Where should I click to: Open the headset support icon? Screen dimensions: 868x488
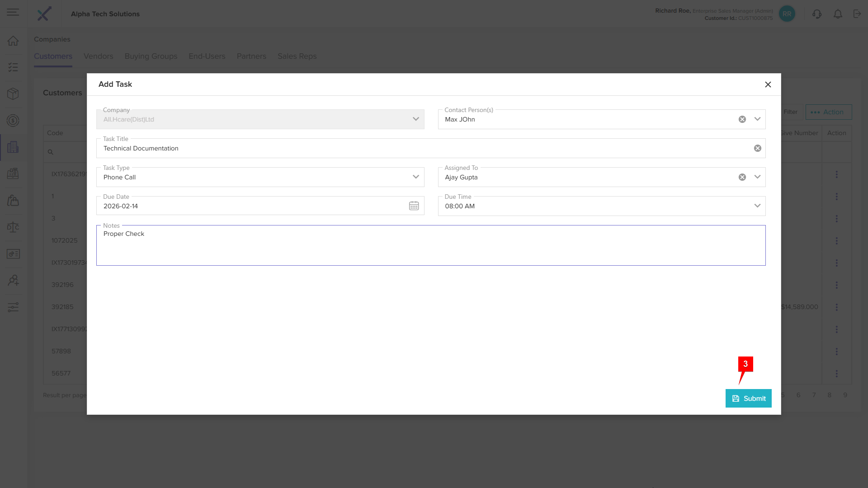click(816, 14)
